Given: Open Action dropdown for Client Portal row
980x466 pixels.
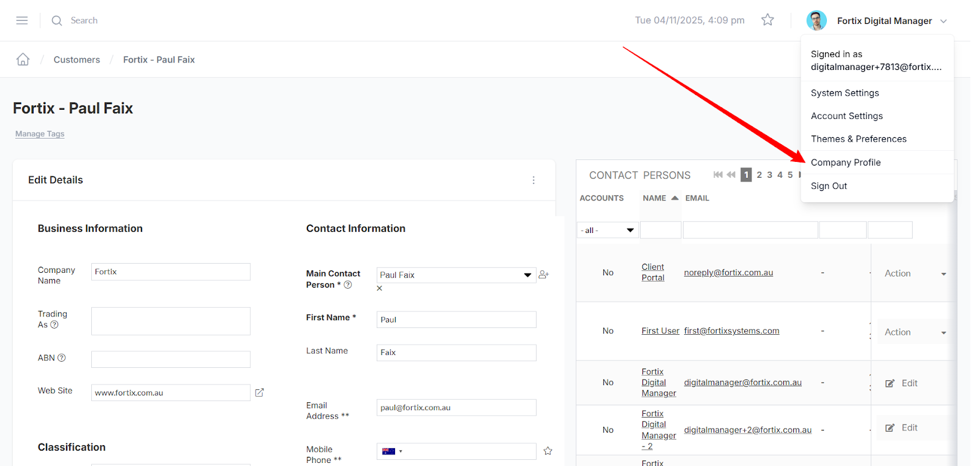Looking at the screenshot, I should 915,273.
